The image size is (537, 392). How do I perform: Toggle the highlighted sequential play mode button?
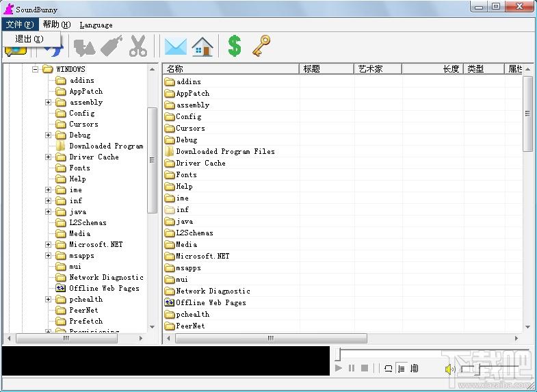tap(402, 368)
